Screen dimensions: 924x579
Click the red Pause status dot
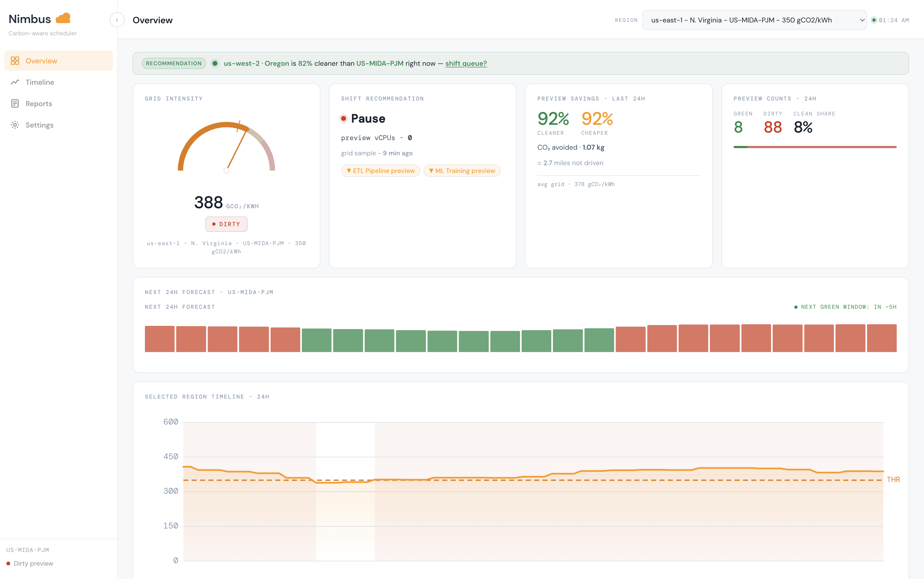tap(344, 119)
